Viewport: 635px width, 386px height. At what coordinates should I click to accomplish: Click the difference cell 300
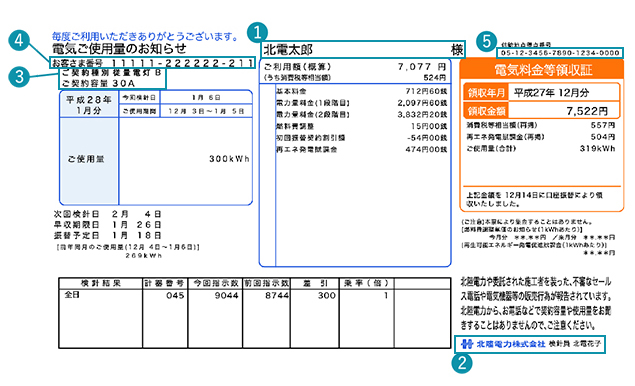point(327,296)
